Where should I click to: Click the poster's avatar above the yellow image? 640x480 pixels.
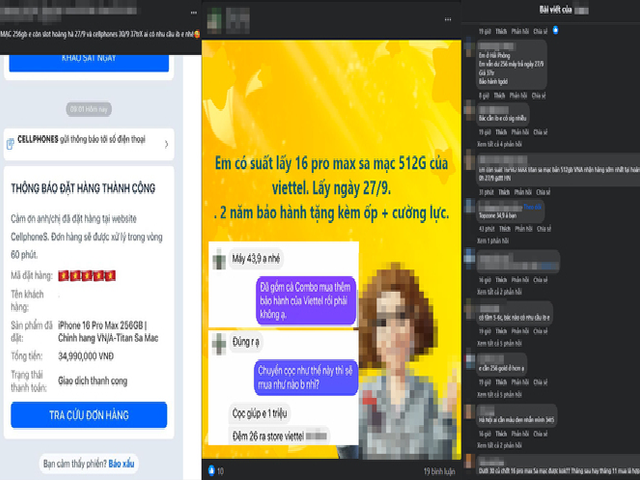pyautogui.click(x=213, y=22)
